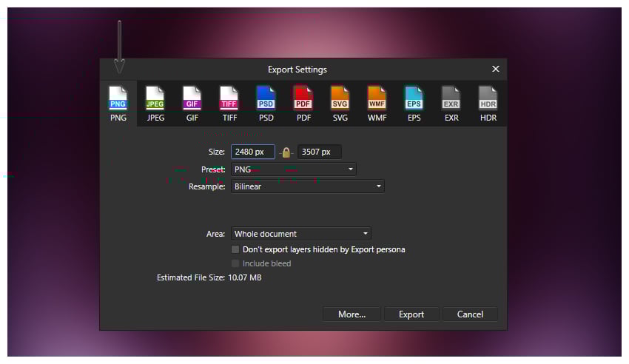Open the Area dropdown set to Whole document

301,234
